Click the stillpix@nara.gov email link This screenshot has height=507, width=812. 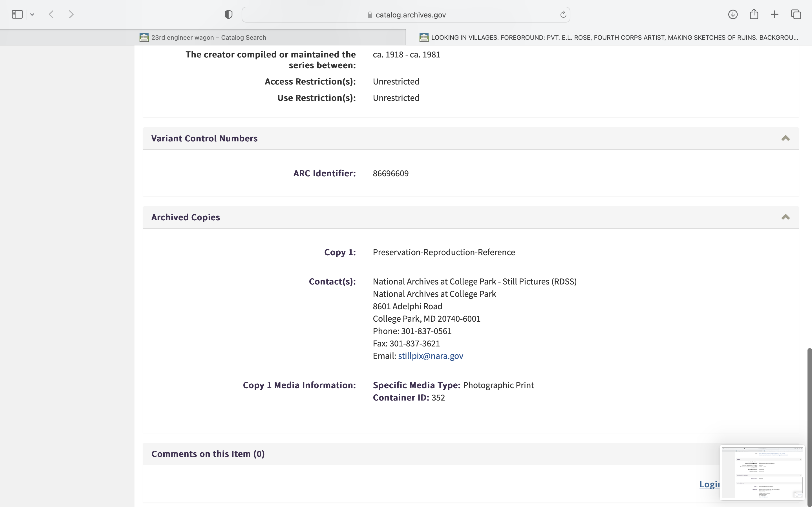pos(430,356)
